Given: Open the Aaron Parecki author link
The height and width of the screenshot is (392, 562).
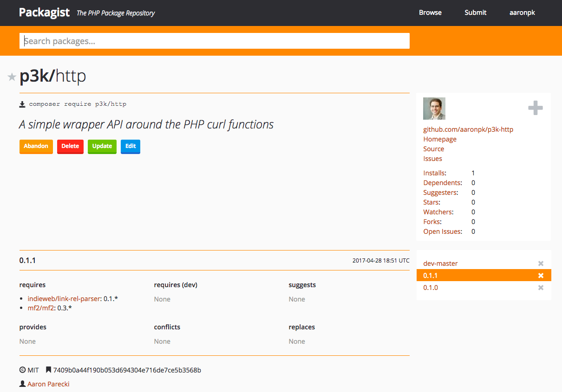Looking at the screenshot, I should (x=48, y=384).
